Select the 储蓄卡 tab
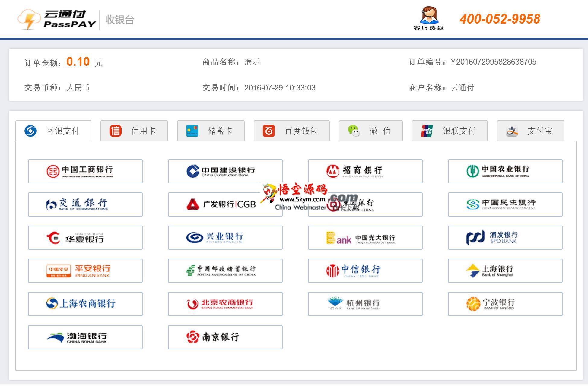 (211, 131)
